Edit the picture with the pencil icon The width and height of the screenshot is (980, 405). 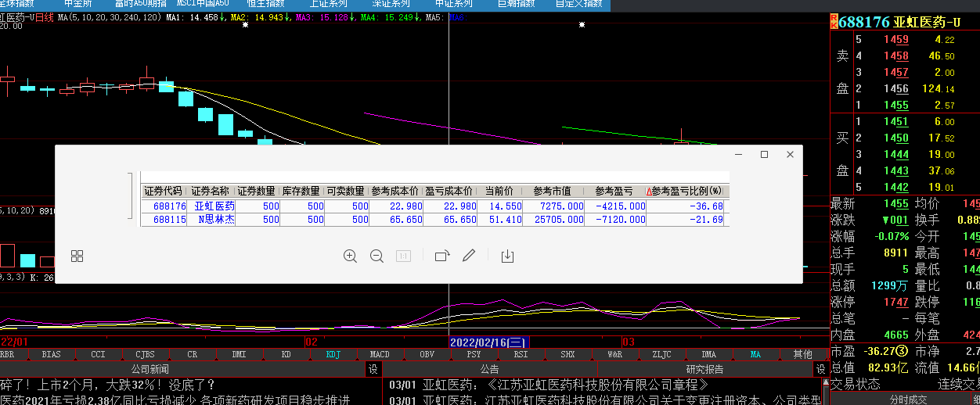[x=469, y=256]
